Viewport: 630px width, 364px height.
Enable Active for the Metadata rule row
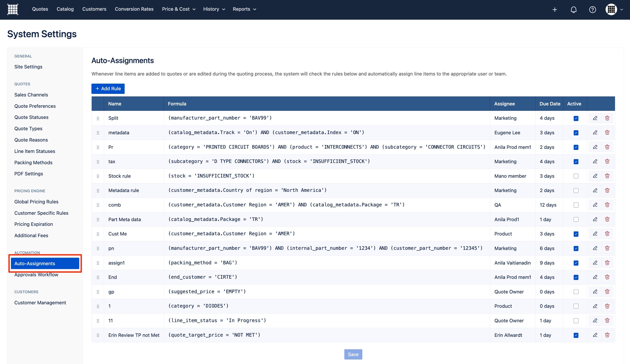tap(576, 191)
